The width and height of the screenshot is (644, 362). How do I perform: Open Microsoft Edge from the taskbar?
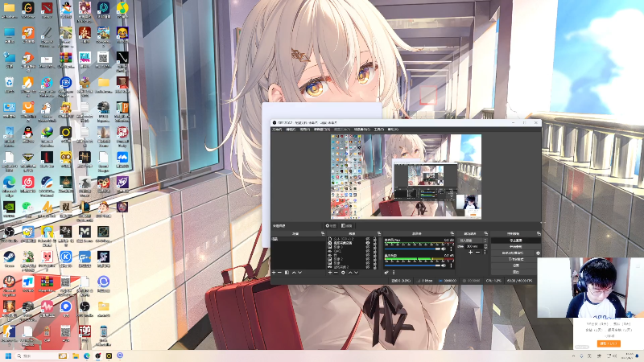coord(87,356)
